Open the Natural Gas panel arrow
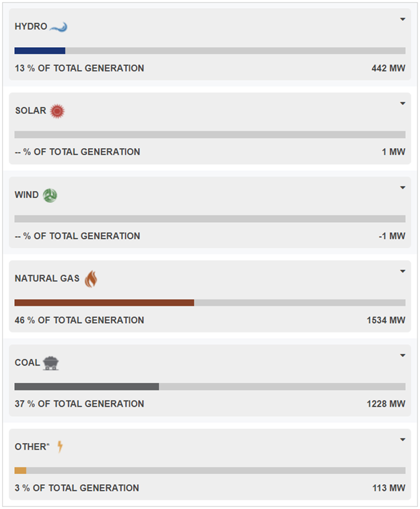 (403, 271)
